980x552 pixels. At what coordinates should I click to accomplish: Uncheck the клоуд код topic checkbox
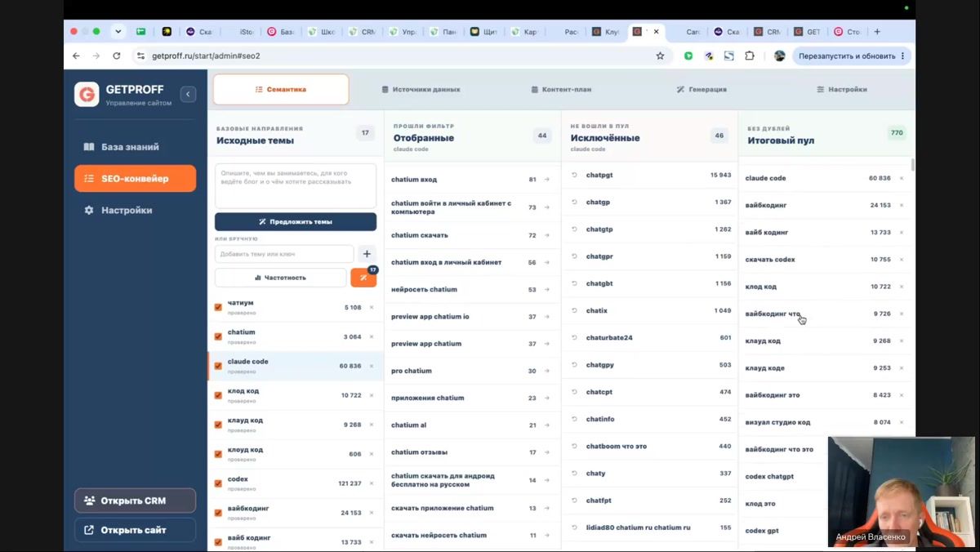tap(218, 454)
